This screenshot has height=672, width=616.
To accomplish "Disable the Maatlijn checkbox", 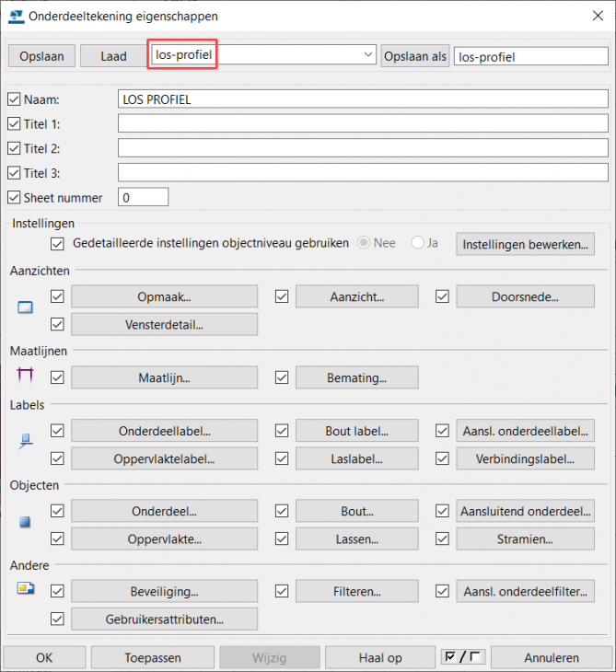I will pos(58,377).
